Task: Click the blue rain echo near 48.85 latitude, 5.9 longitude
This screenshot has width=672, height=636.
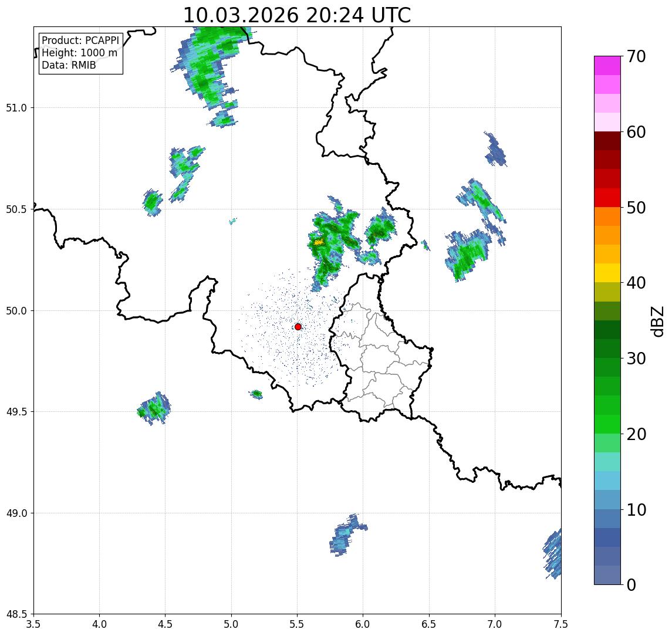Action: [x=347, y=534]
